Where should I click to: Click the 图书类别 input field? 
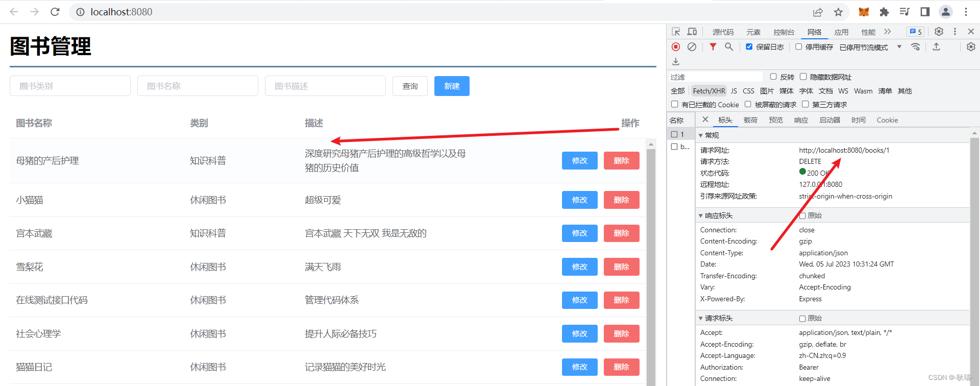pos(70,86)
